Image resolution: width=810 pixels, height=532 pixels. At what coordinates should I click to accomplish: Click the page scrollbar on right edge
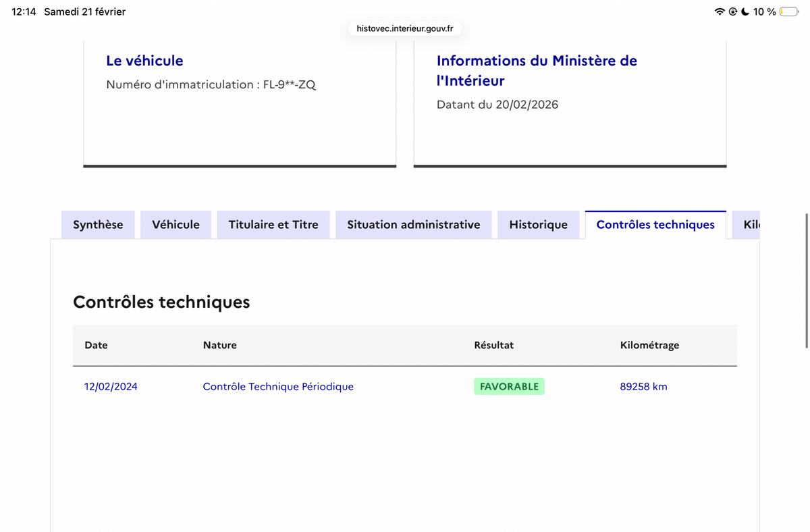pyautogui.click(x=806, y=281)
